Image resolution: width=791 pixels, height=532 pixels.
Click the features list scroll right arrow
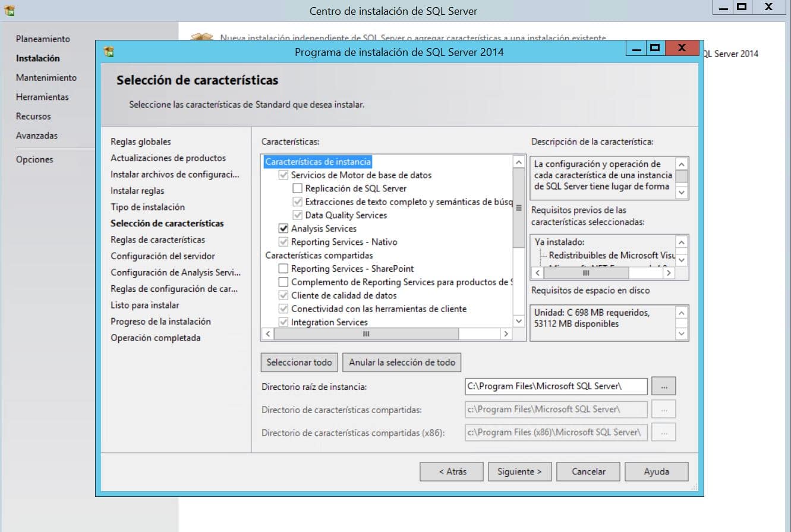[506, 334]
